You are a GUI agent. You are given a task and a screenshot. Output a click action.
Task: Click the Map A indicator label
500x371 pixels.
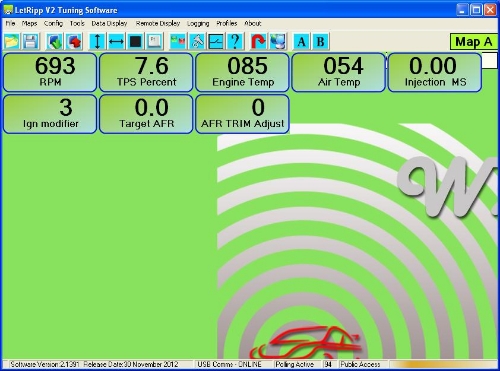coord(473,42)
